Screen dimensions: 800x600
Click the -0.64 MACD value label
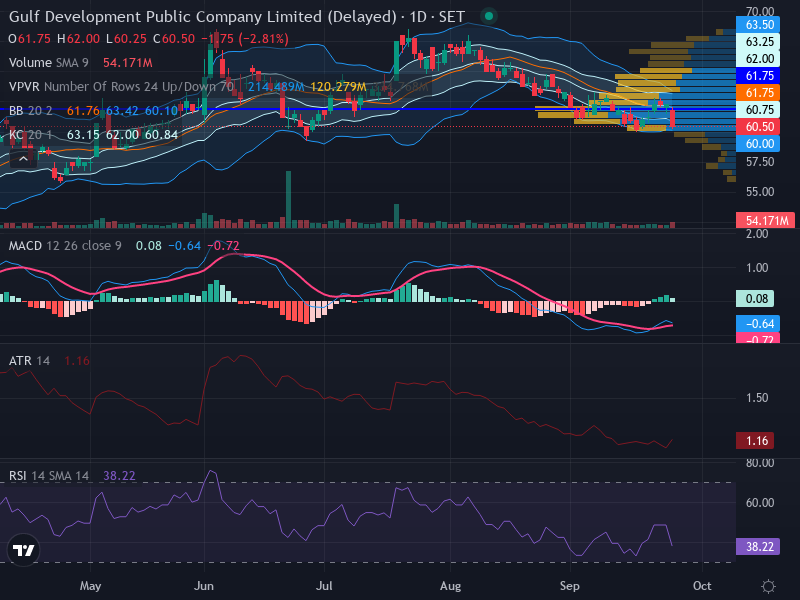click(x=758, y=323)
